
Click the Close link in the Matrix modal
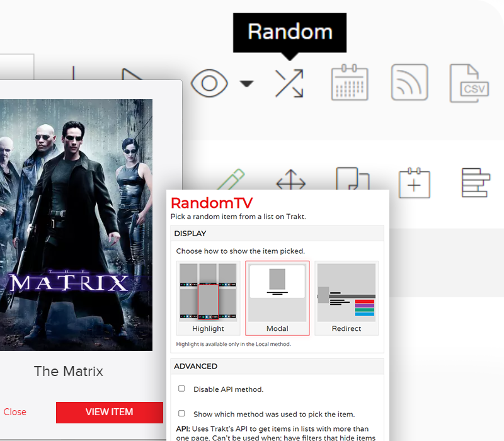[14, 412]
